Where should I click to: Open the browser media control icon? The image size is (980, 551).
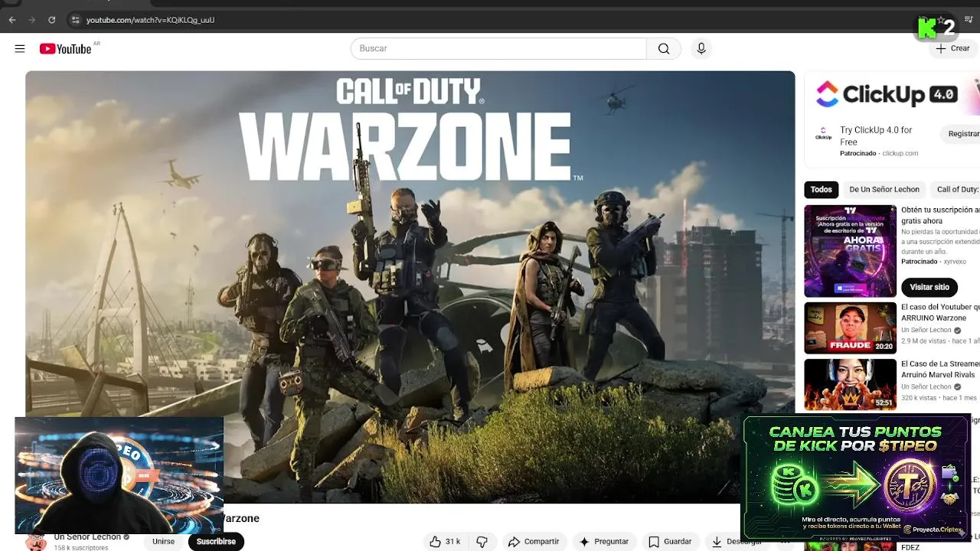(x=969, y=20)
